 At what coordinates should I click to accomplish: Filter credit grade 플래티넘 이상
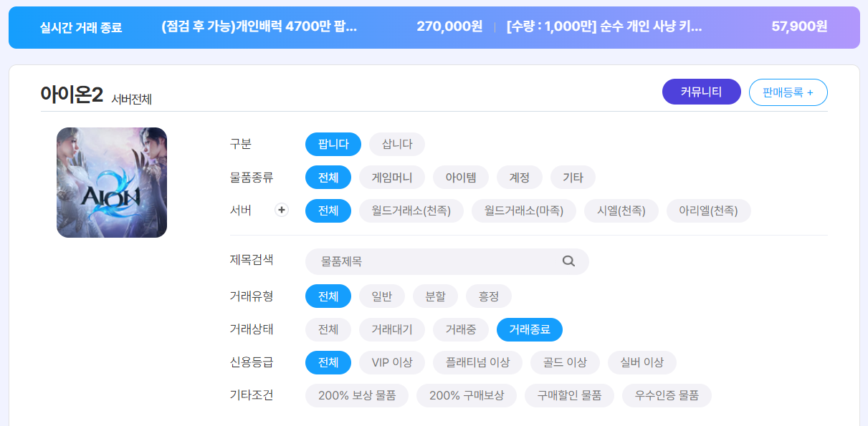click(x=478, y=362)
